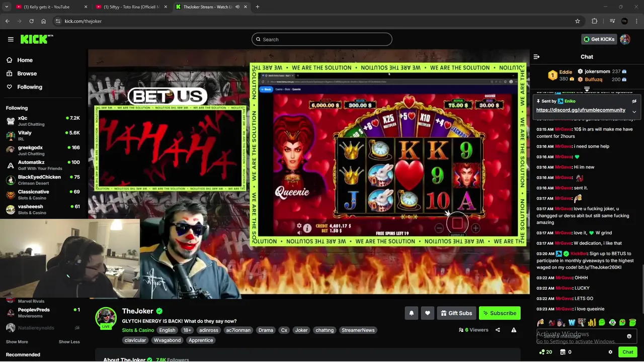The image size is (644, 362).
Task: Open Automatikz channel in sidebar
Action: tap(43, 165)
